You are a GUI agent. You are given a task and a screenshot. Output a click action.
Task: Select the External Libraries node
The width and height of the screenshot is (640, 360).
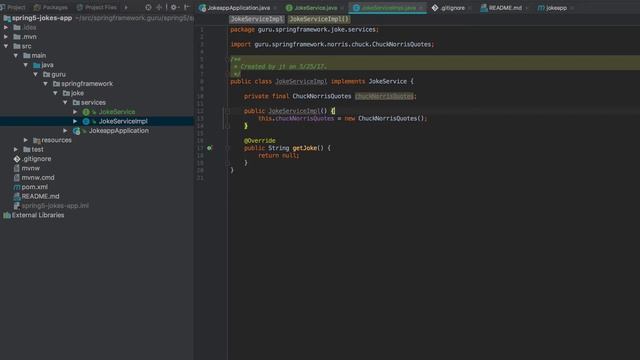38,215
